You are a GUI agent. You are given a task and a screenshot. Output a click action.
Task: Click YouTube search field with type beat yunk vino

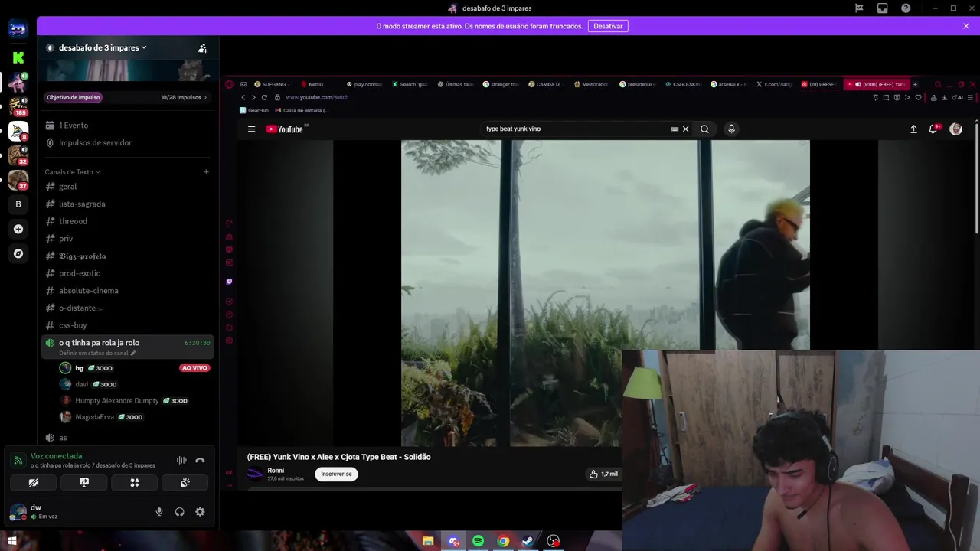tap(576, 129)
